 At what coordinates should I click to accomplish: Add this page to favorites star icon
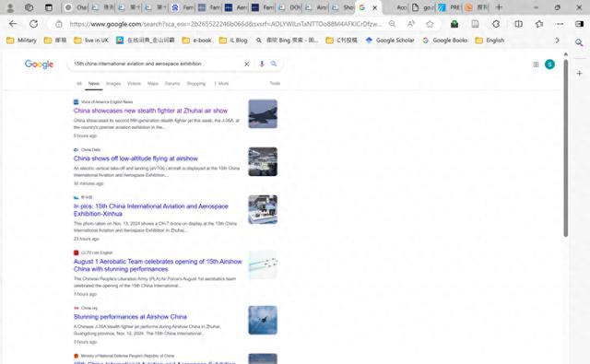[430, 24]
